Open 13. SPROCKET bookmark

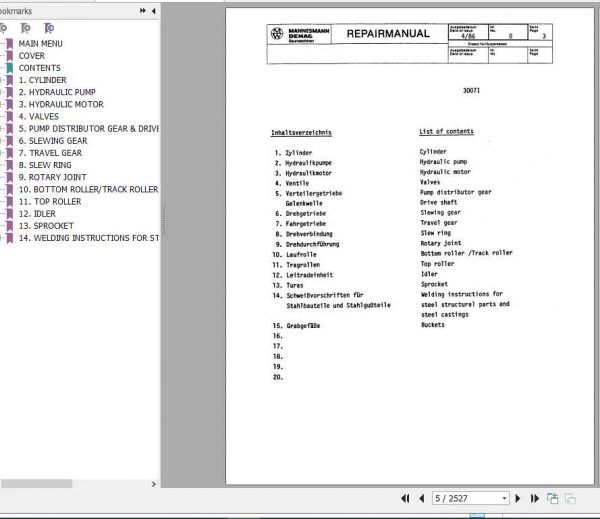pos(46,226)
